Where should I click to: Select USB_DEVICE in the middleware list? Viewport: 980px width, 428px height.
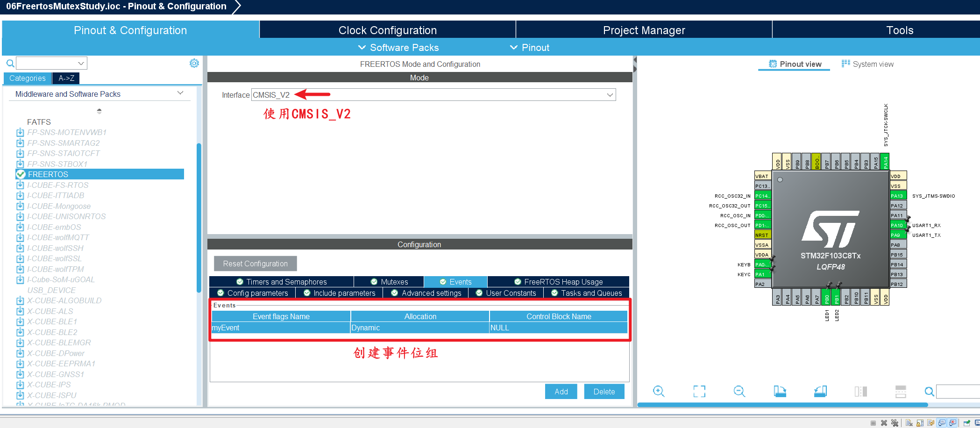click(x=51, y=290)
